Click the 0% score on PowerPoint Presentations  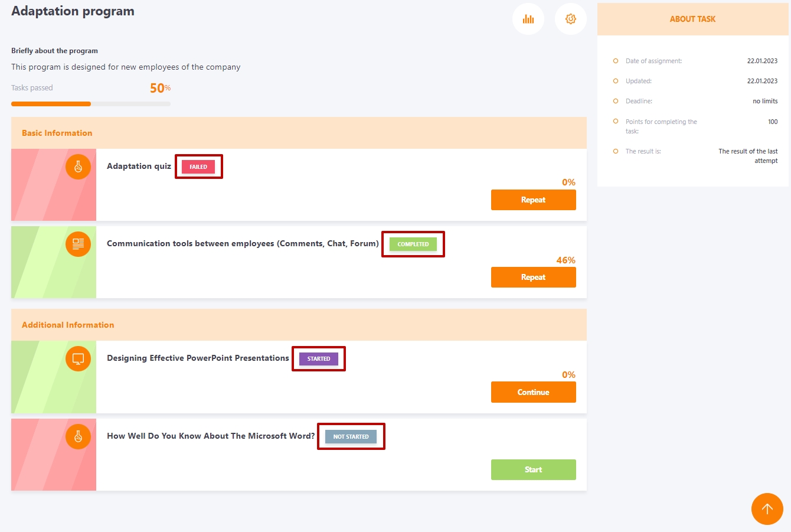pyautogui.click(x=568, y=375)
